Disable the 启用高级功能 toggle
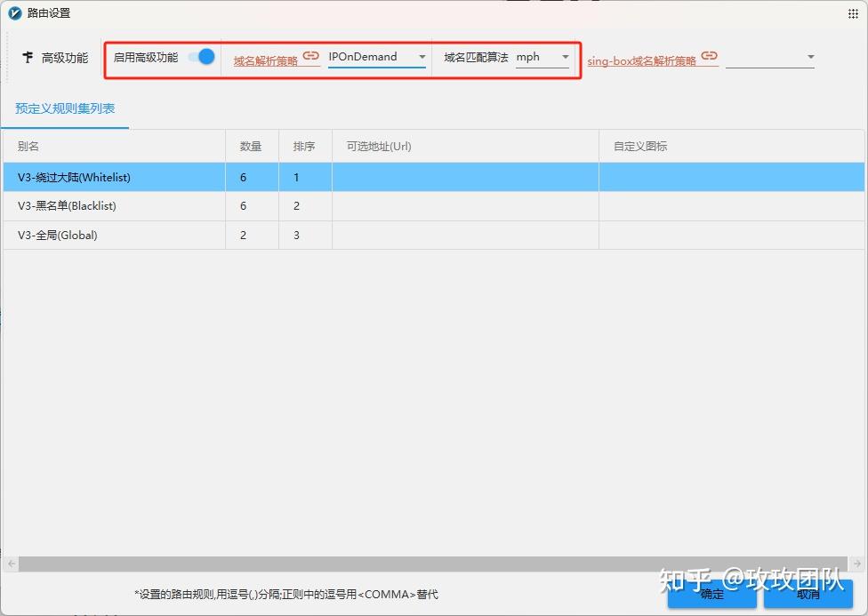This screenshot has height=616, width=868. tap(203, 56)
